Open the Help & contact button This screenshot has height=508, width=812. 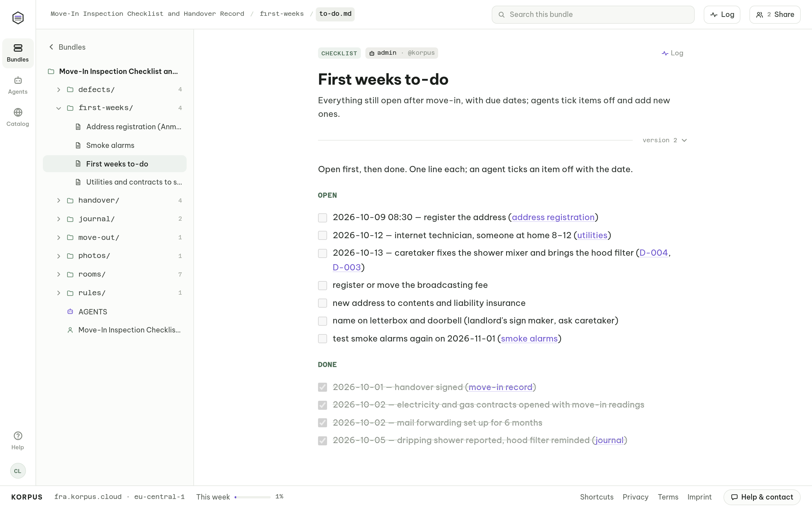[x=762, y=497]
